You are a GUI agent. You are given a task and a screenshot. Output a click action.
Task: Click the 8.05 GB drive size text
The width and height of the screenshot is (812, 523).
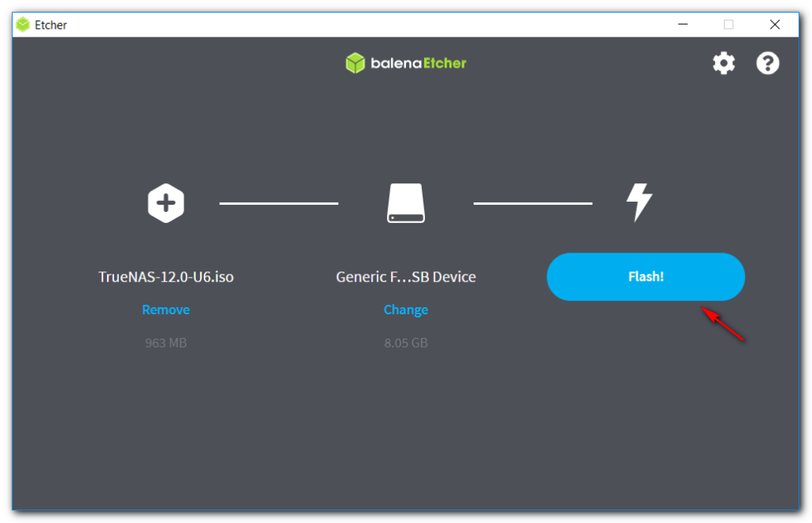click(x=406, y=343)
